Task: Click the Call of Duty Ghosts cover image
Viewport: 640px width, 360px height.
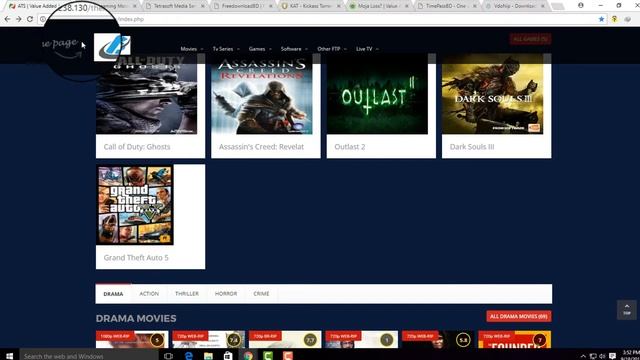Action: [x=147, y=94]
